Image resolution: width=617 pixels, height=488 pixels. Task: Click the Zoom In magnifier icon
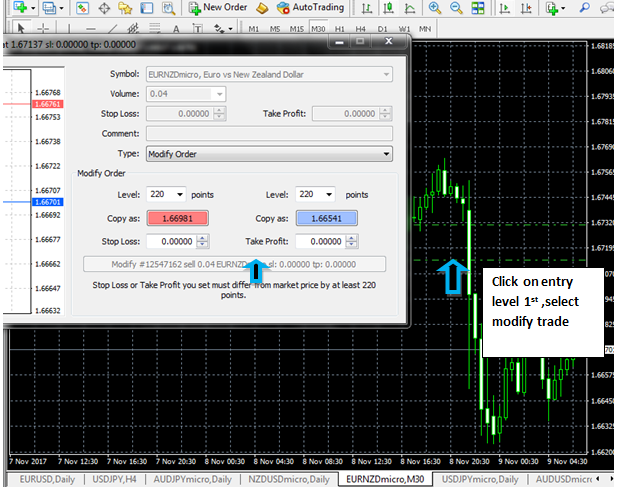(434, 8)
